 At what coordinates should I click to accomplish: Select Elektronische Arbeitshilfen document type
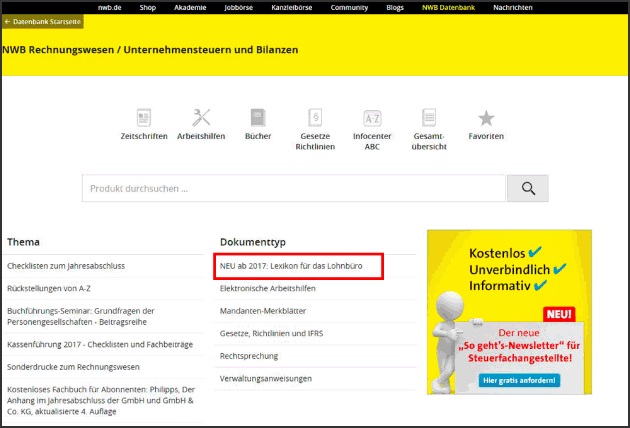(x=268, y=289)
